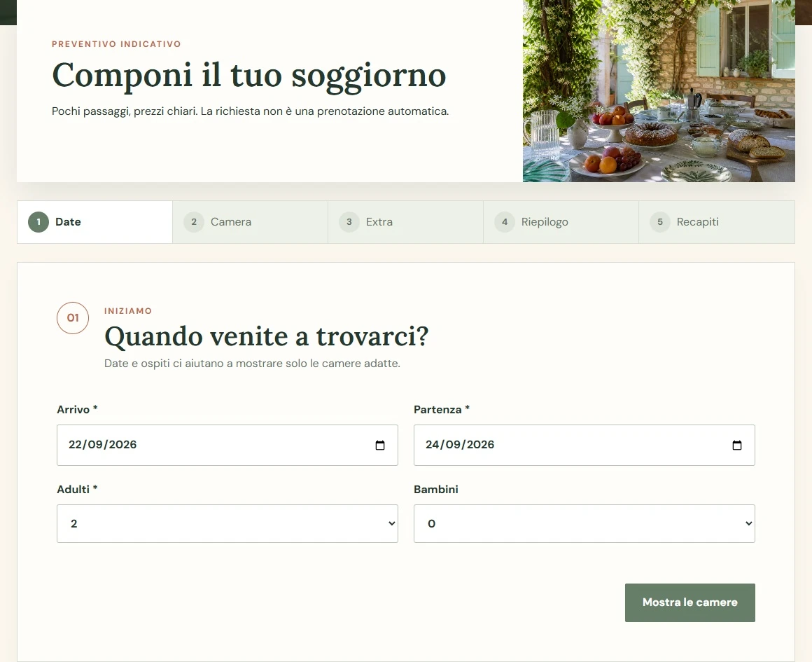Switch to the Extra step tab
This screenshot has width=812, height=662.
pyautogui.click(x=405, y=222)
